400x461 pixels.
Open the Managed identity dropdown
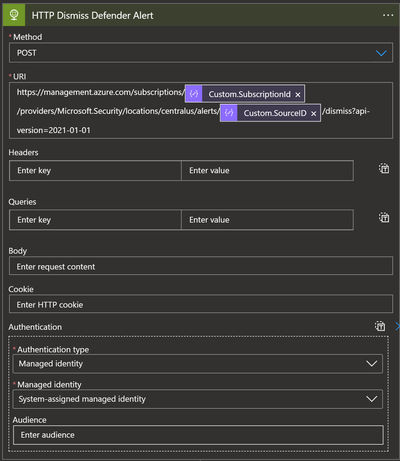tap(198, 399)
